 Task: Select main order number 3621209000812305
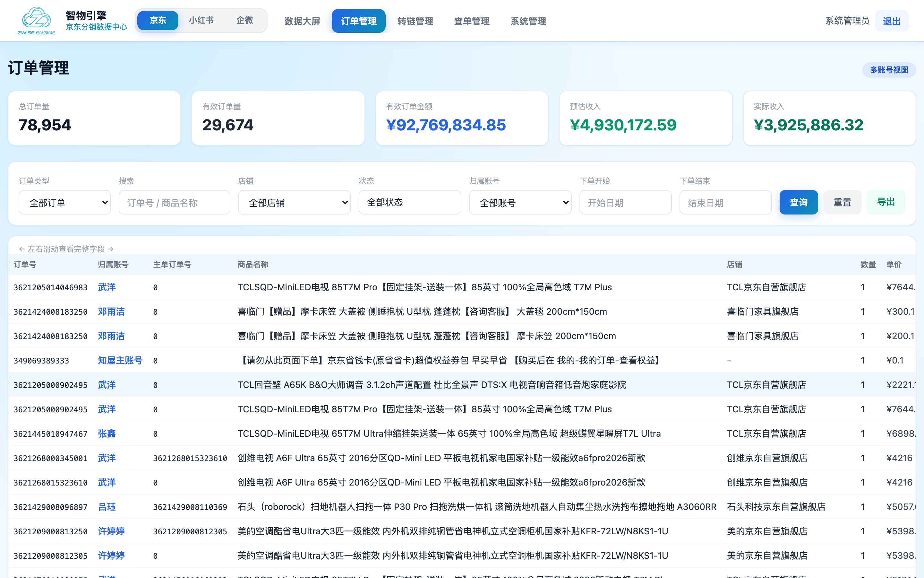coord(190,532)
